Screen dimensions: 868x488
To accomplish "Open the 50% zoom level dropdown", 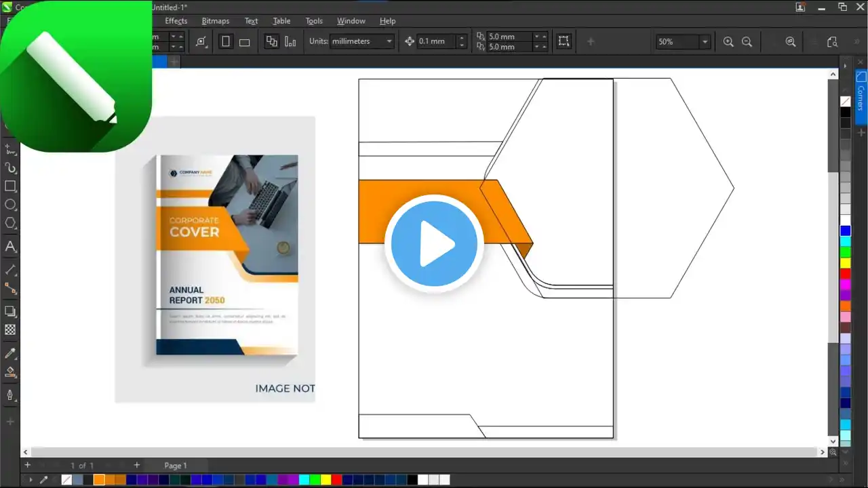I will click(705, 42).
